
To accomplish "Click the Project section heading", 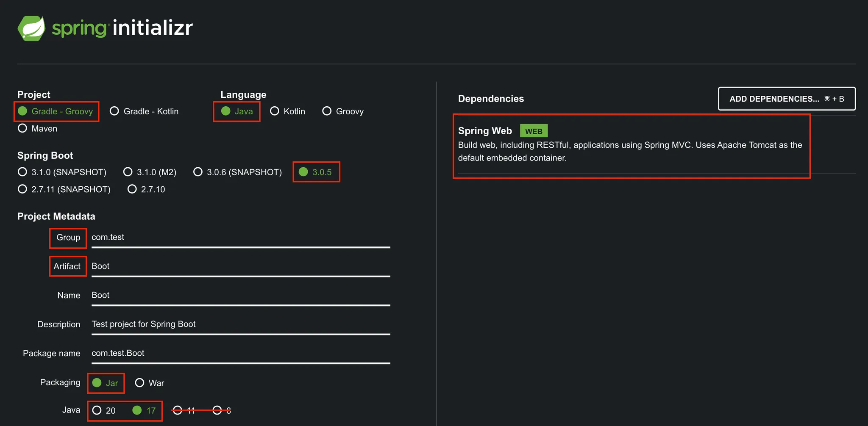I will [x=34, y=94].
